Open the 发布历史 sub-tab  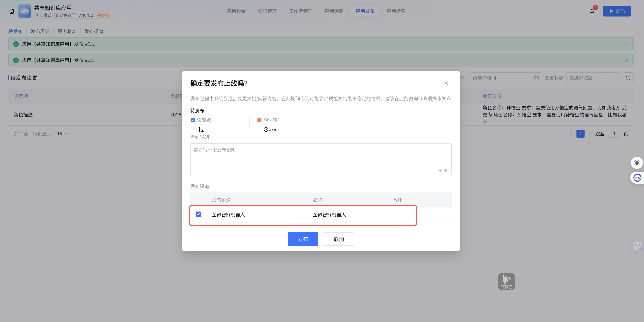tap(40, 31)
